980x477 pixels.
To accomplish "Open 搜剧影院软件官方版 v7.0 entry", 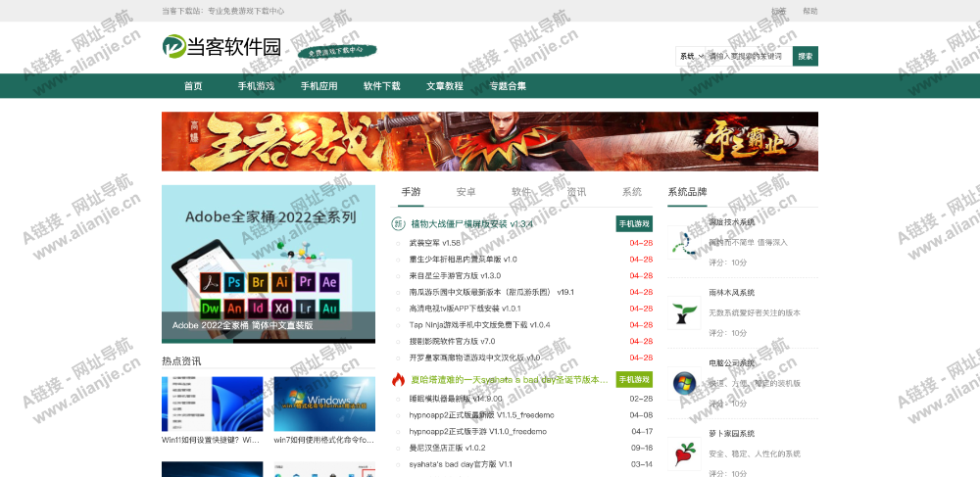I will click(x=453, y=341).
